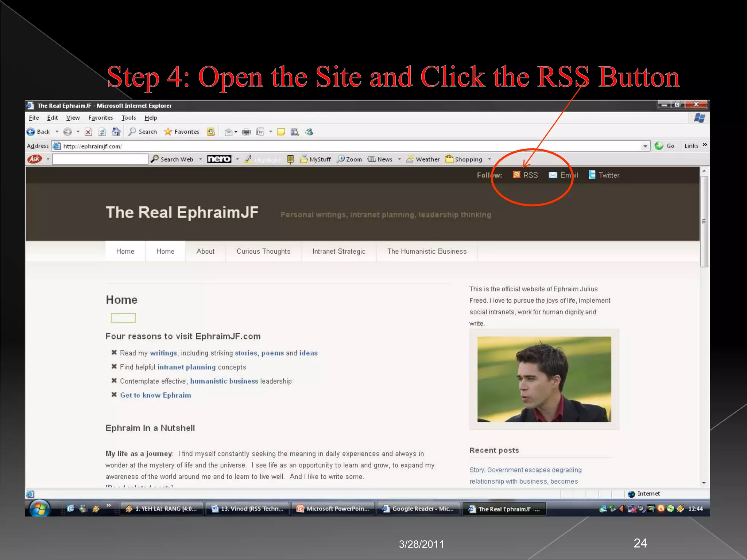
Task: Open the Ask logo dropdown arrow
Action: [x=48, y=159]
